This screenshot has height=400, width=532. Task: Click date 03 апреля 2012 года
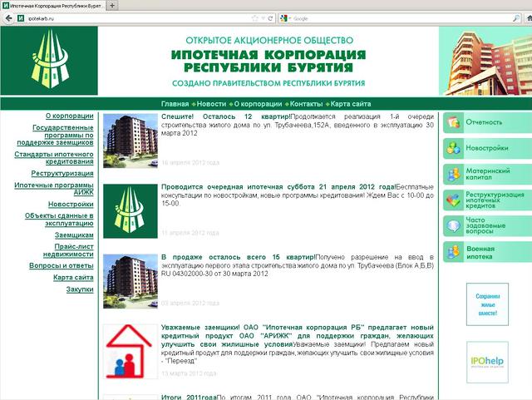[x=190, y=304]
